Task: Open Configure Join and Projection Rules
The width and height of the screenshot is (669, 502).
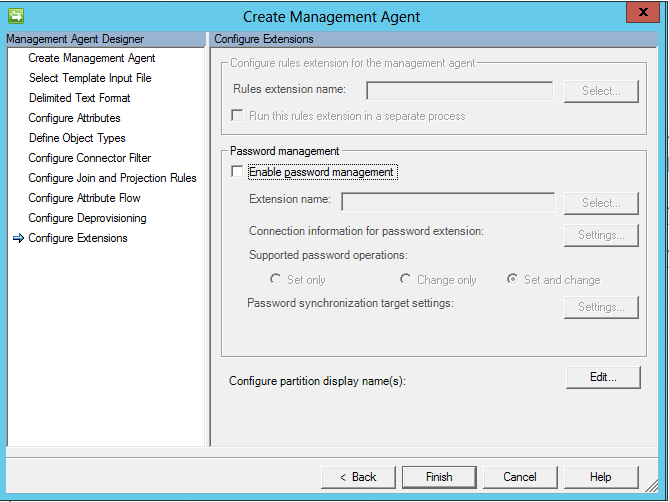Action: coord(112,178)
